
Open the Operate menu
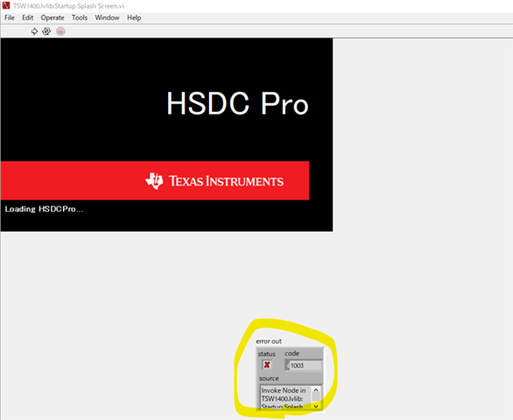53,17
